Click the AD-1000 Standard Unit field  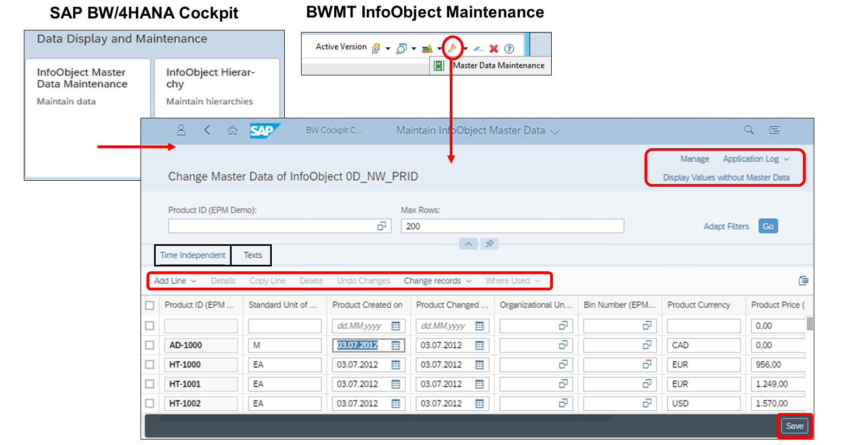(285, 345)
